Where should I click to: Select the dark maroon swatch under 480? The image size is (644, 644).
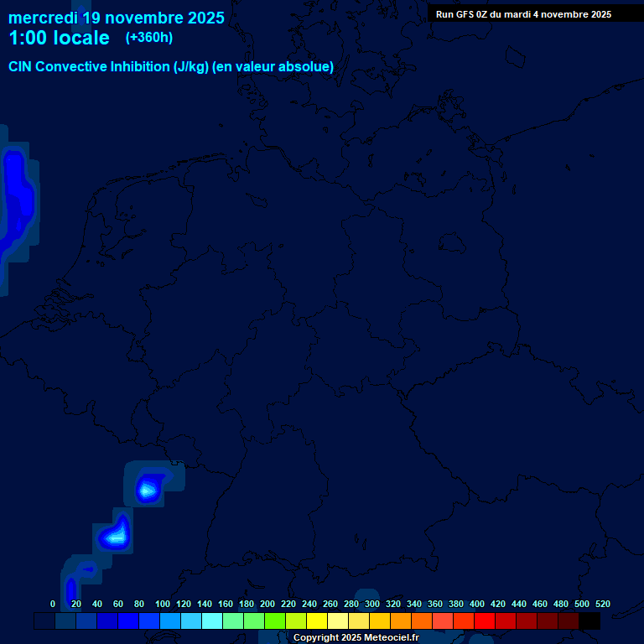569,621
